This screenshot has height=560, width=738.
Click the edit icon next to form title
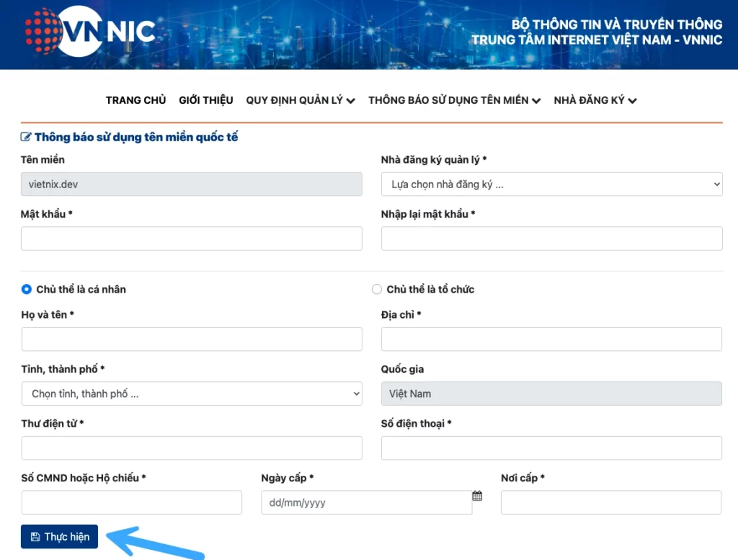(x=26, y=137)
